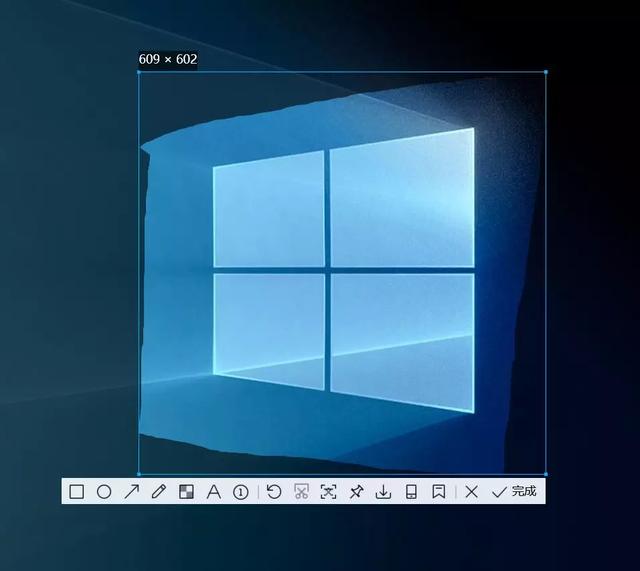
Task: Select the rectangle drawing tool
Action: [77, 492]
